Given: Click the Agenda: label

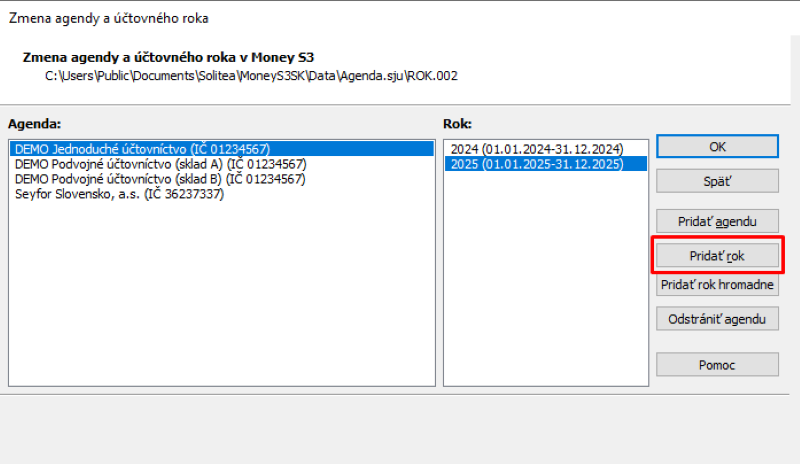Looking at the screenshot, I should point(35,123).
